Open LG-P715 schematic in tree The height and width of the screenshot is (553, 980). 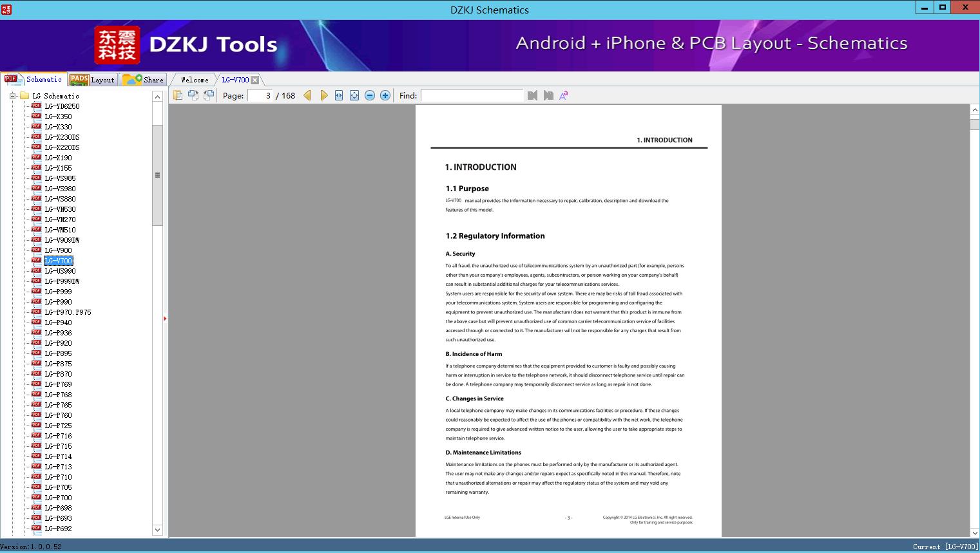point(58,446)
